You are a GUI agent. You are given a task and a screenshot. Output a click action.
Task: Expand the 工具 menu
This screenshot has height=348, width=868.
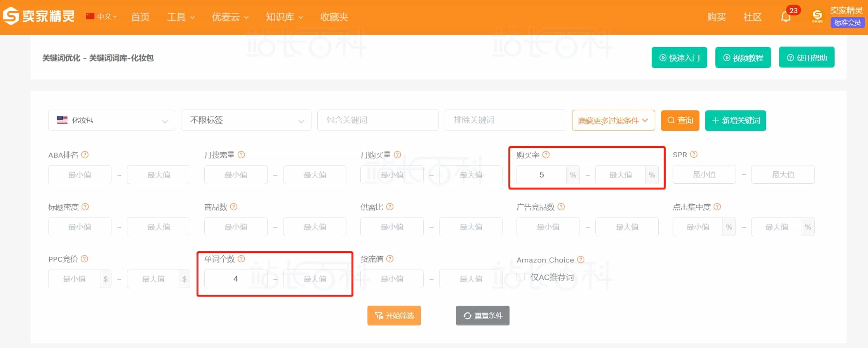pos(181,17)
